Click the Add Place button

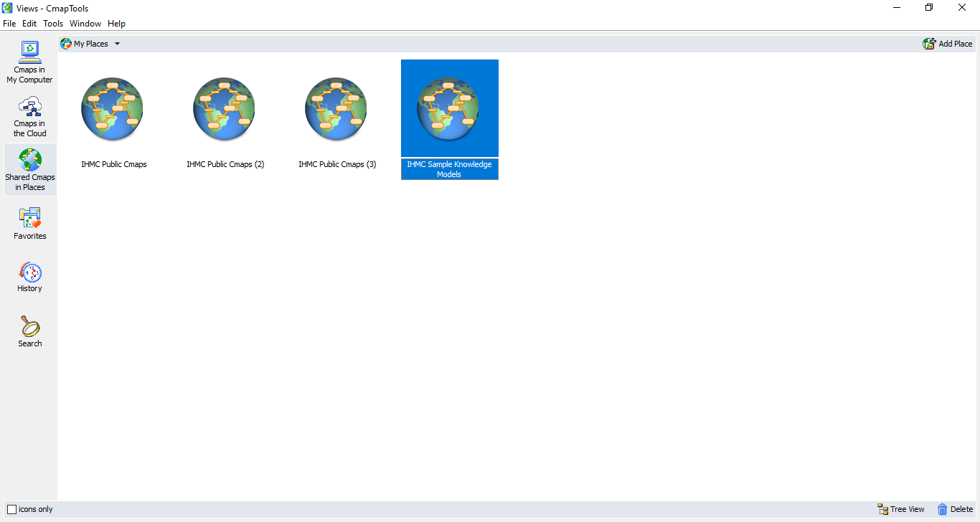coord(948,44)
